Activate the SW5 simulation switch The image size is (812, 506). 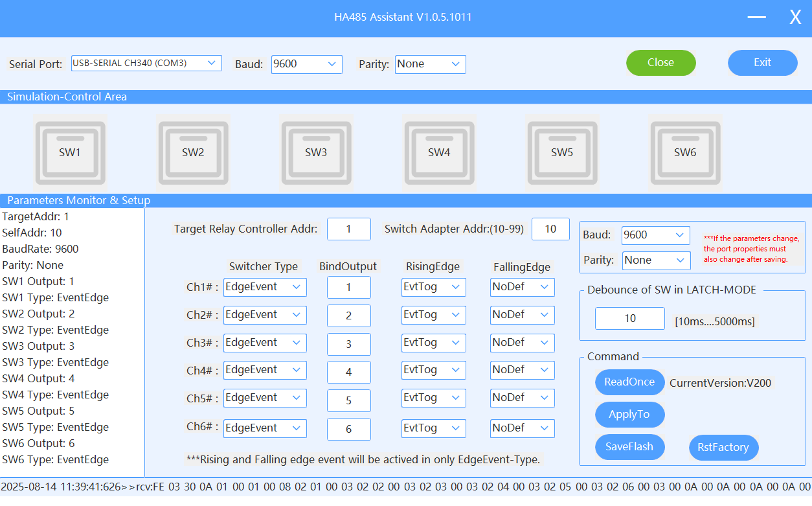point(562,152)
